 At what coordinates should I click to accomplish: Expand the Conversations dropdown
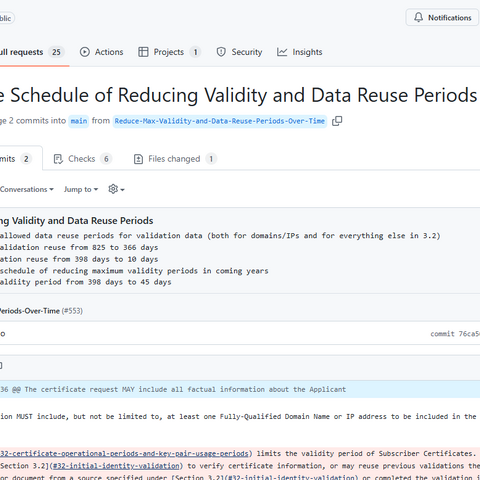coord(27,189)
